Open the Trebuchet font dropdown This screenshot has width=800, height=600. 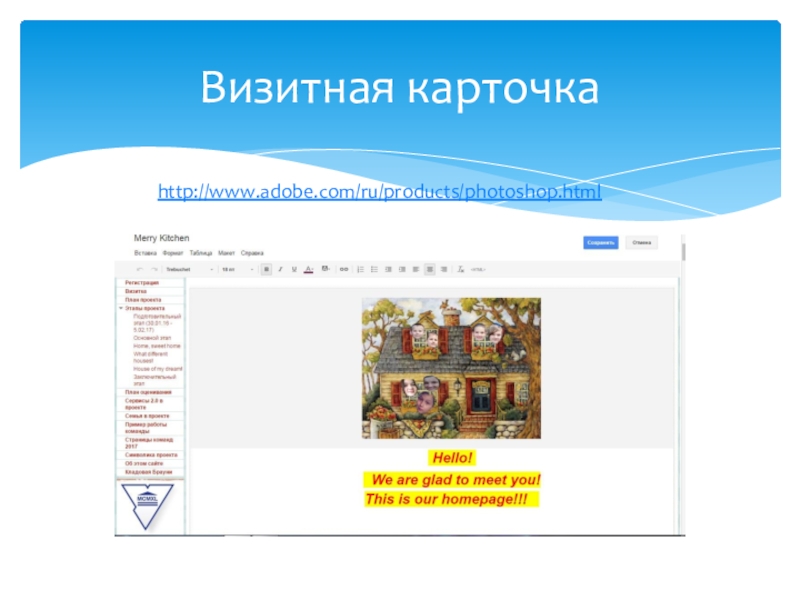pos(189,269)
